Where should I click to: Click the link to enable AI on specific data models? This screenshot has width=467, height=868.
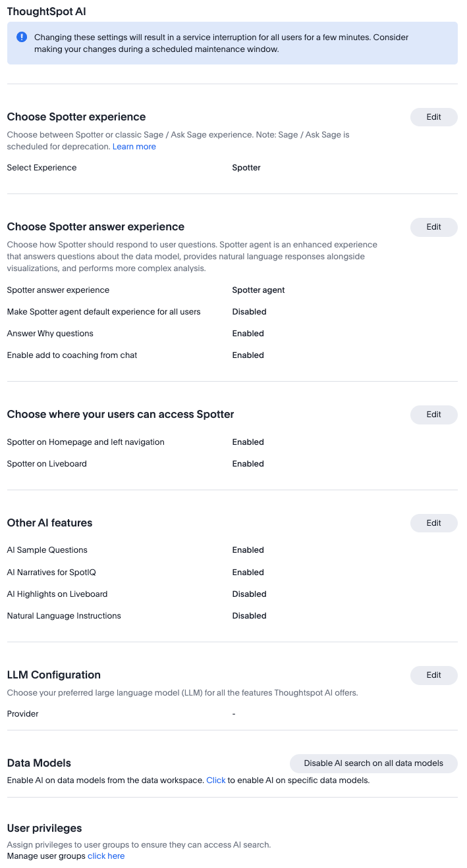(215, 780)
